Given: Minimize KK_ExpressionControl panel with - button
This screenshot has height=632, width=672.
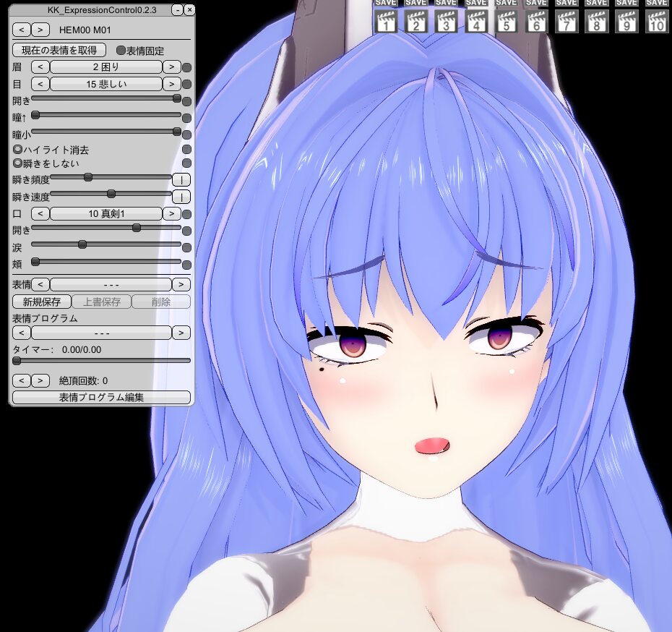Looking at the screenshot, I should [x=177, y=10].
